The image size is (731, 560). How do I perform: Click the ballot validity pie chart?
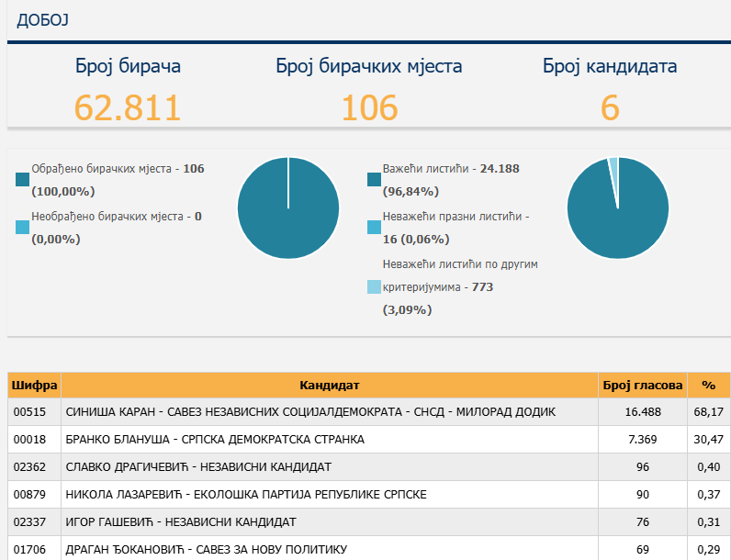point(617,208)
